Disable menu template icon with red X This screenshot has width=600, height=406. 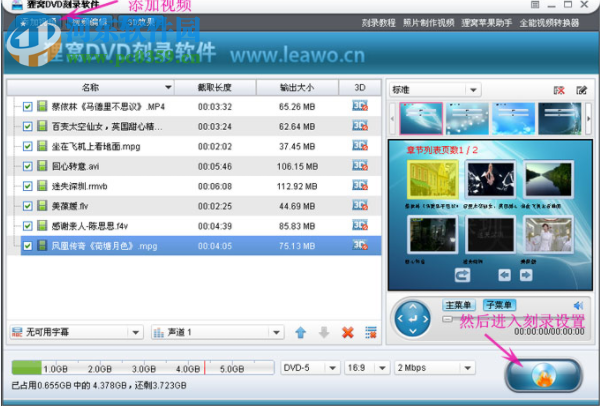(559, 90)
